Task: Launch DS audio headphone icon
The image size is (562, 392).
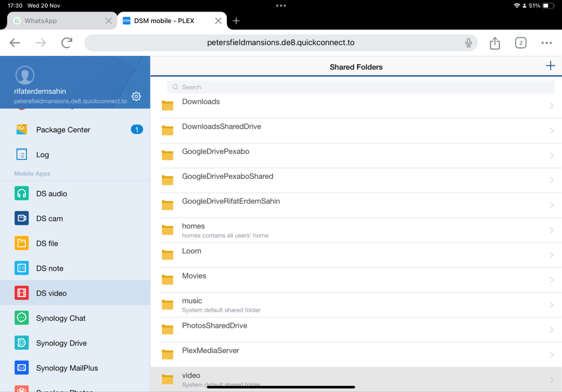Action: click(21, 194)
